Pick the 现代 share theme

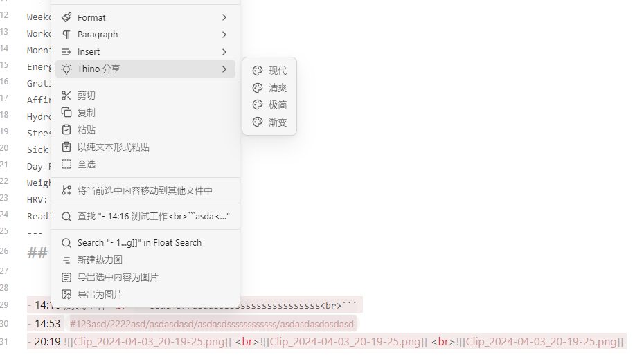pyautogui.click(x=269, y=71)
